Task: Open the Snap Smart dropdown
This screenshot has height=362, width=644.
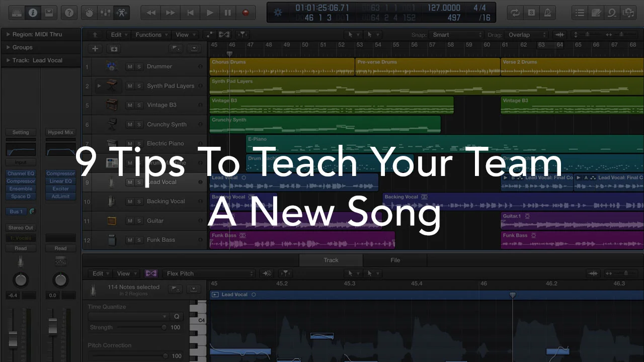Action: pyautogui.click(x=455, y=34)
